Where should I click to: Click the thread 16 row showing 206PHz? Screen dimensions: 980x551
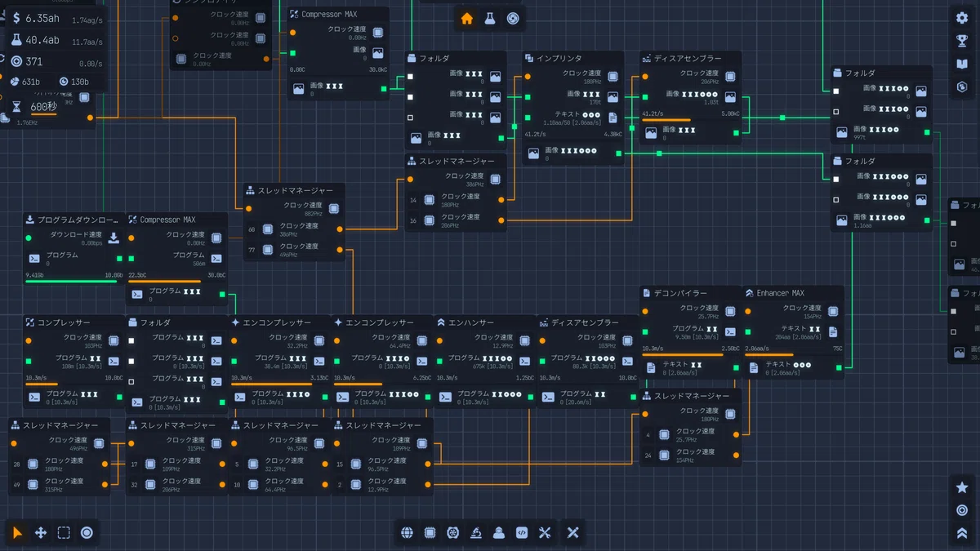point(457,220)
